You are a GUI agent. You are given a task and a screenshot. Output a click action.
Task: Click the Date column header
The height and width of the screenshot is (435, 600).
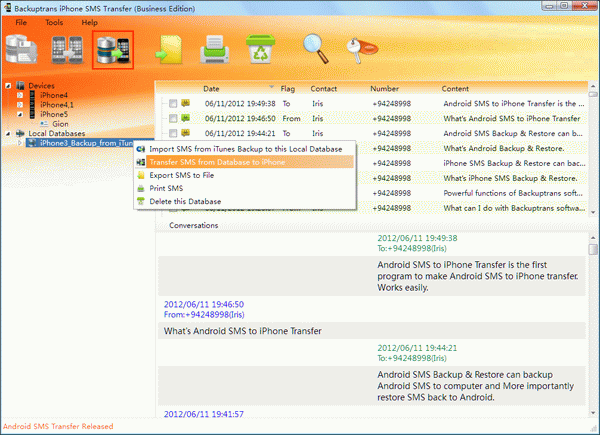pyautogui.click(x=211, y=89)
